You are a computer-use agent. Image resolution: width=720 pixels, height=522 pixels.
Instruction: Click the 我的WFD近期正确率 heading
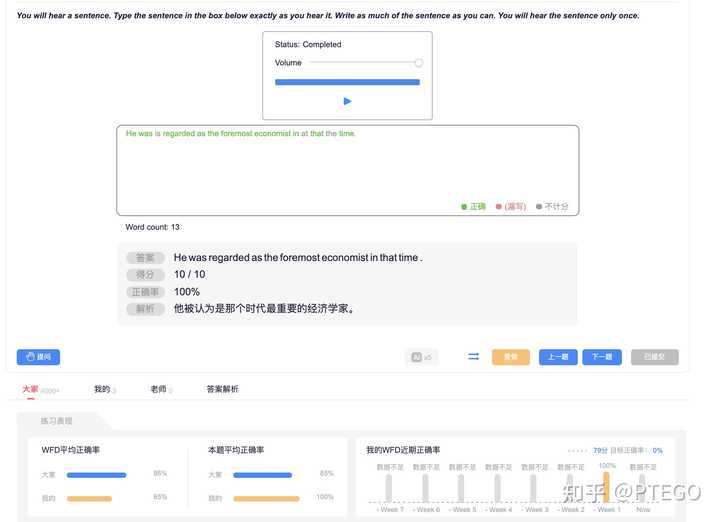(403, 450)
